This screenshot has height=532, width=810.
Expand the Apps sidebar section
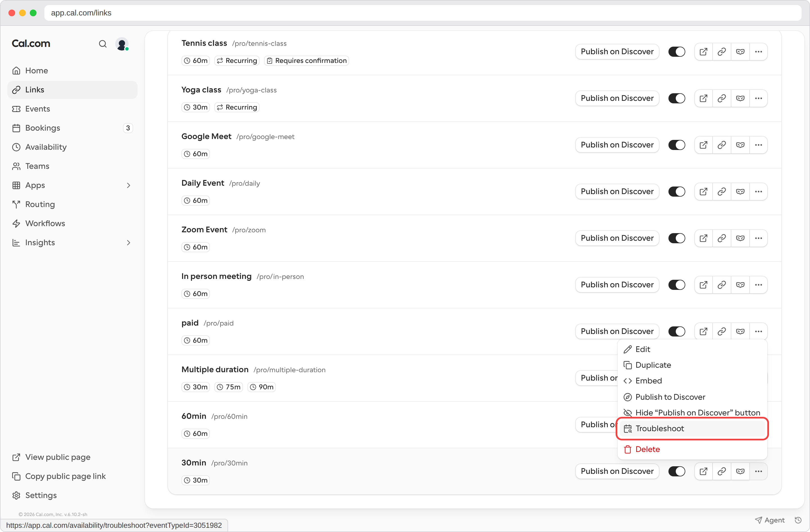coord(128,185)
